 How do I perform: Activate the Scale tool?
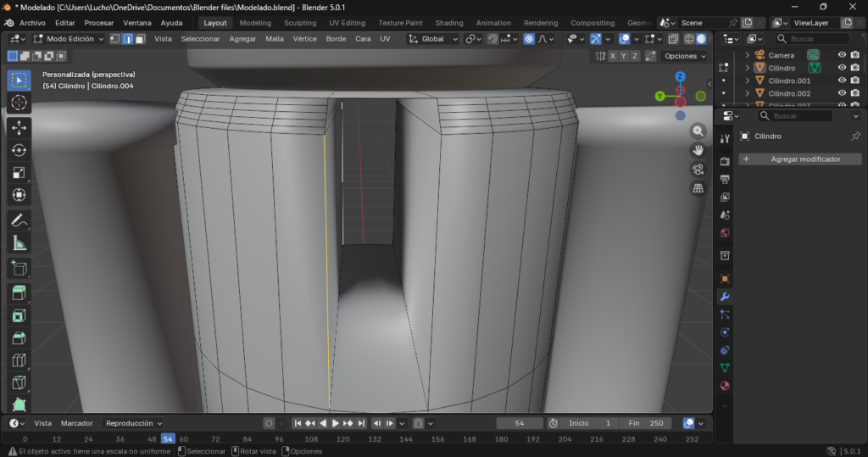(x=19, y=173)
